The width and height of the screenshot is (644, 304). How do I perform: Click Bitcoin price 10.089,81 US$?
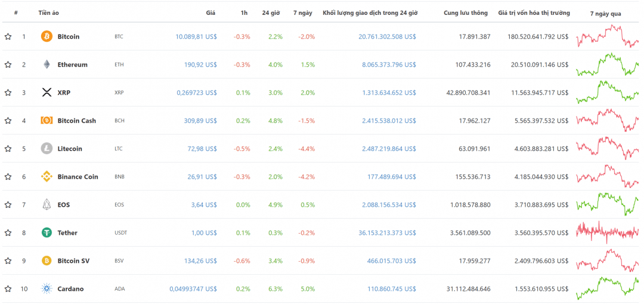tap(196, 36)
